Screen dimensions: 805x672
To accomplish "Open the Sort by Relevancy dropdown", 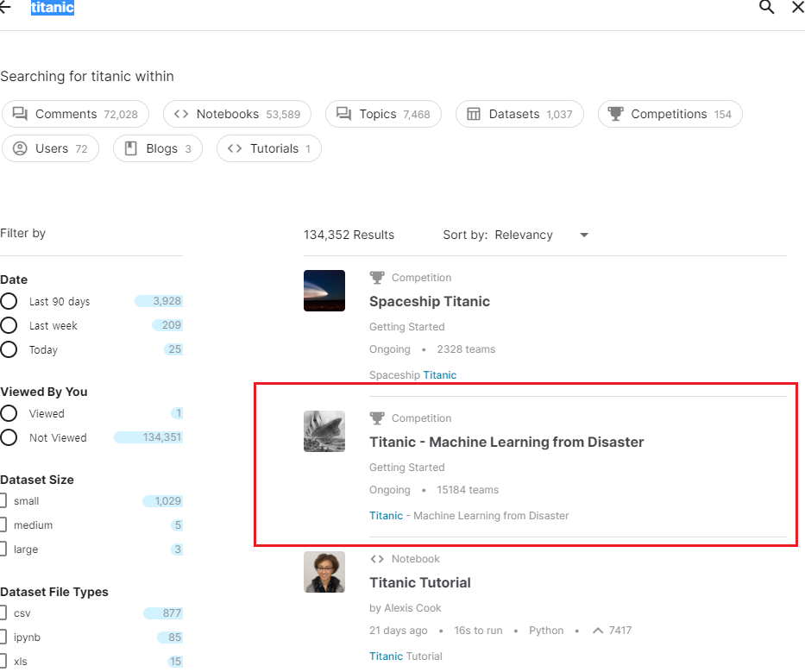I will pyautogui.click(x=516, y=235).
